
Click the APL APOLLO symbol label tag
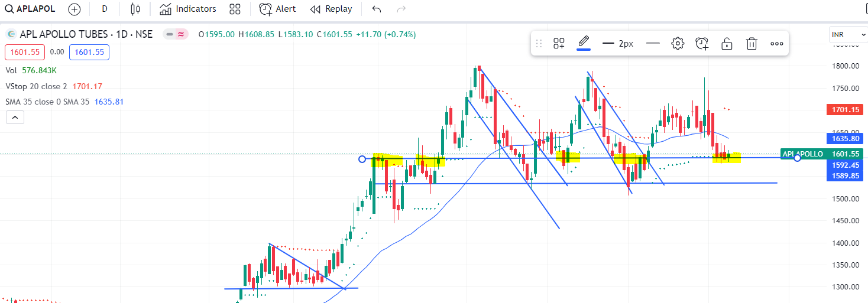[x=803, y=154]
